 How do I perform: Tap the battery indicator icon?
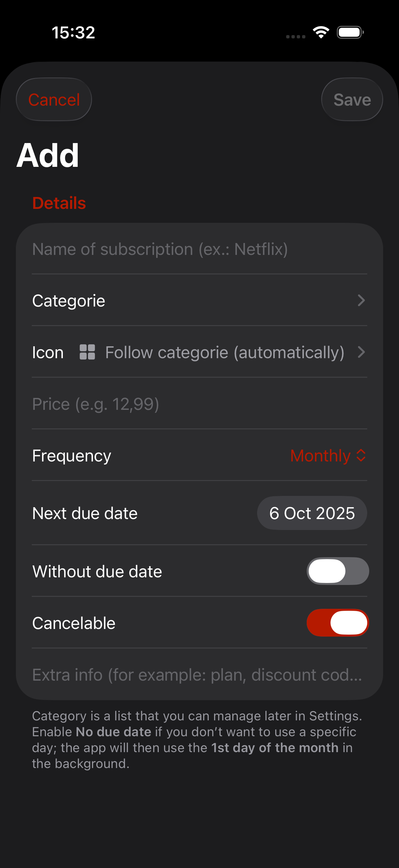tap(350, 32)
